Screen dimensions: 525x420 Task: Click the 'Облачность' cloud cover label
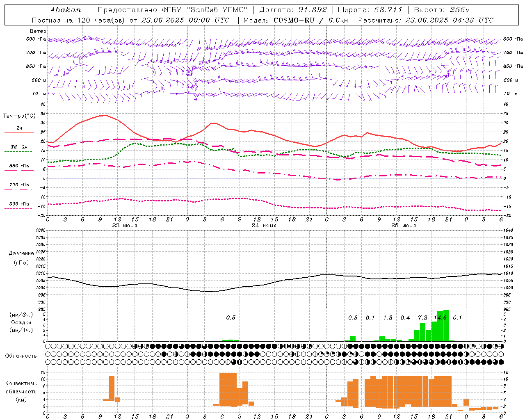point(21,356)
